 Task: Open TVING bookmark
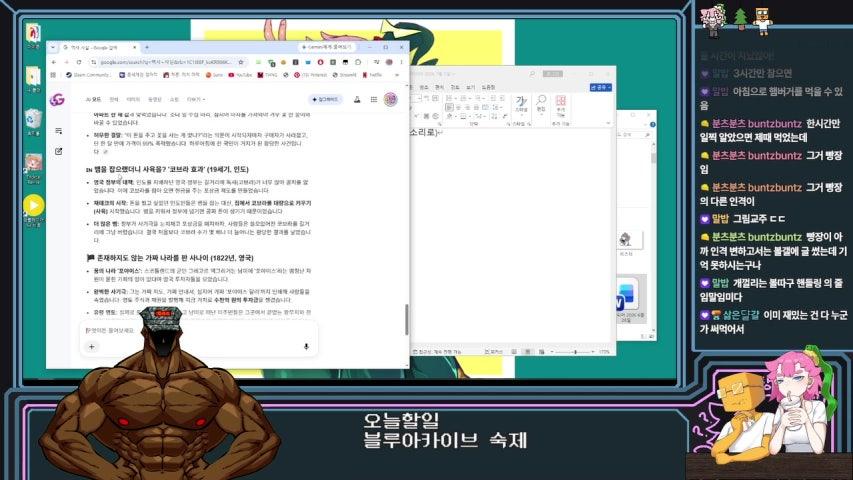[268, 75]
